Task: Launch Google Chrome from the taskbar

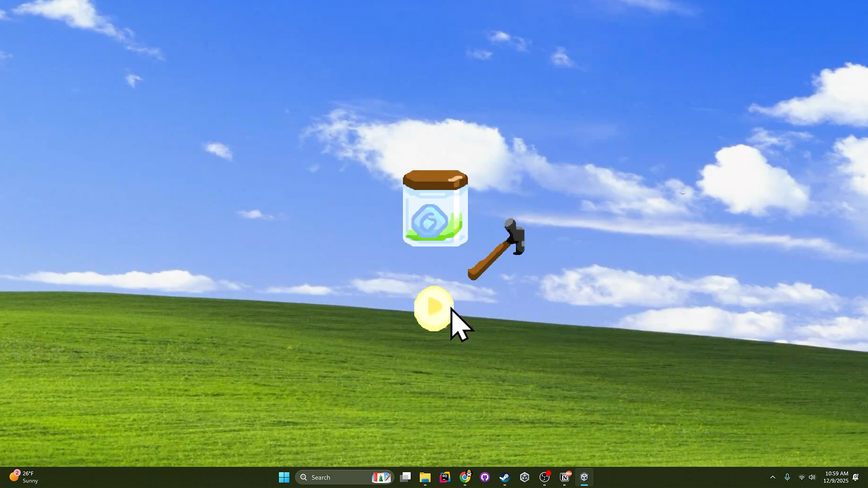Action: point(465,478)
